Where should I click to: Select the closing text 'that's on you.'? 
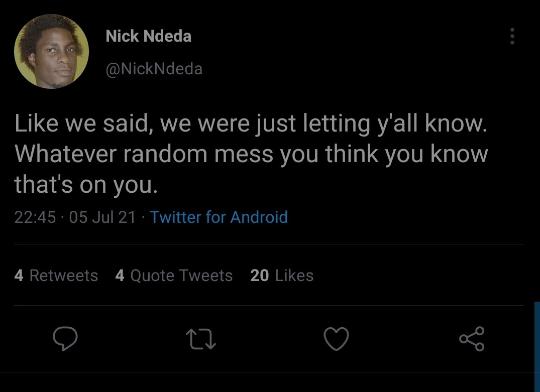(86, 184)
